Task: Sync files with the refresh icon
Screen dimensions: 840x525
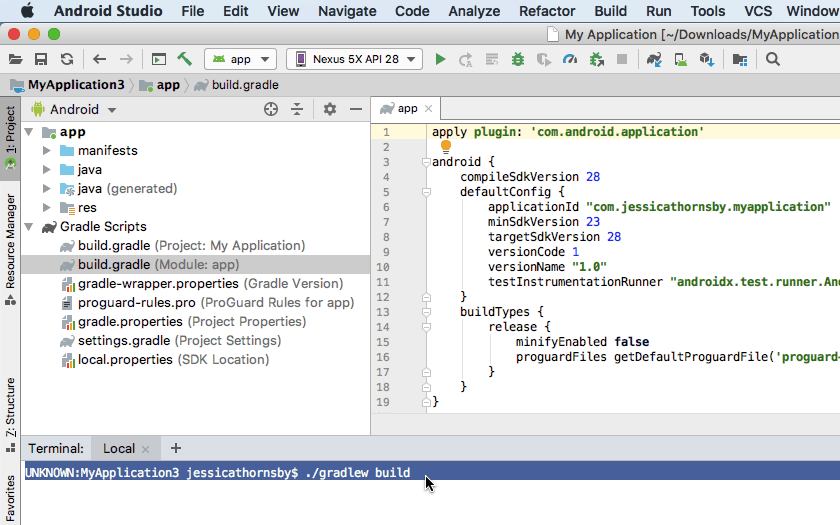Action: 67,59
